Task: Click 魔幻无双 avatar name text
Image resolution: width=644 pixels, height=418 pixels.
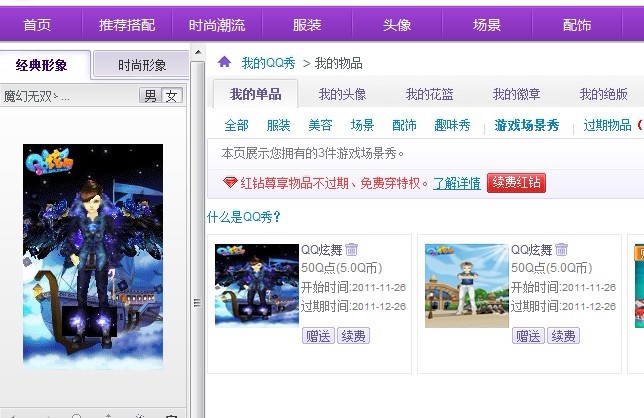Action: point(37,96)
